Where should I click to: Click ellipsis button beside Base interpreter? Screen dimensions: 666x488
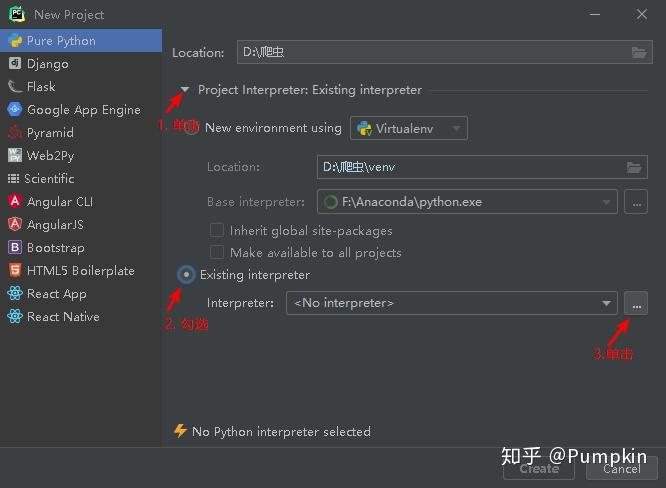(x=636, y=202)
